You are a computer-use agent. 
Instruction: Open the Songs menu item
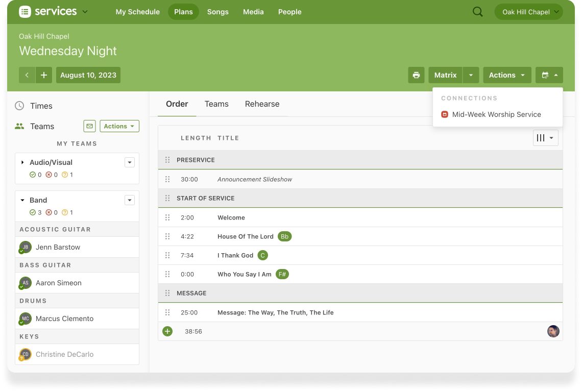217,12
